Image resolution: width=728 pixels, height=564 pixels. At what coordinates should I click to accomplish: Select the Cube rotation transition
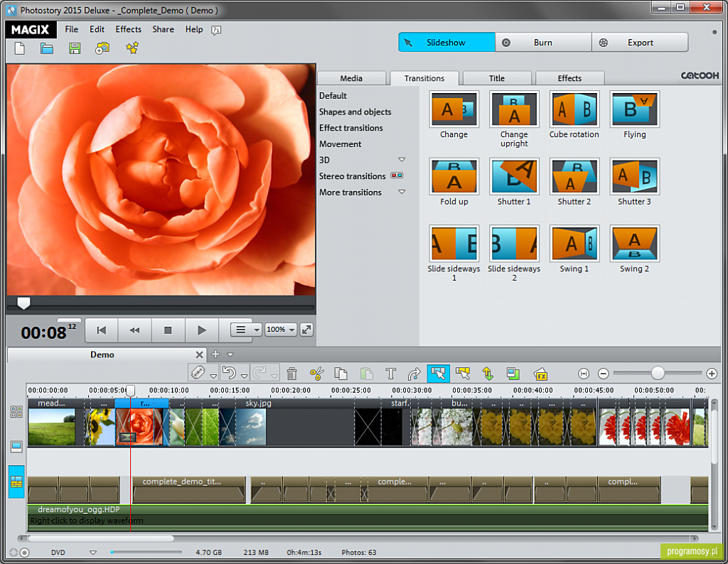coord(574,115)
